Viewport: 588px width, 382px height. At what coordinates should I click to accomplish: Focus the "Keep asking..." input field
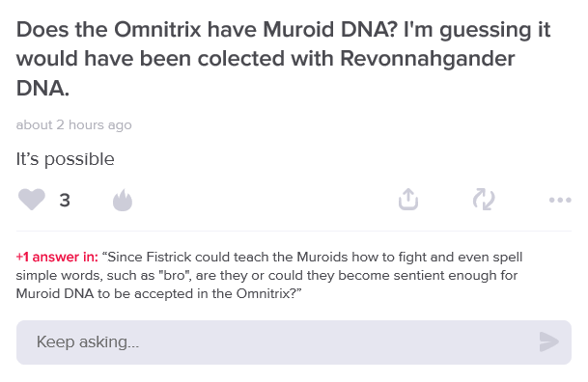point(294,342)
